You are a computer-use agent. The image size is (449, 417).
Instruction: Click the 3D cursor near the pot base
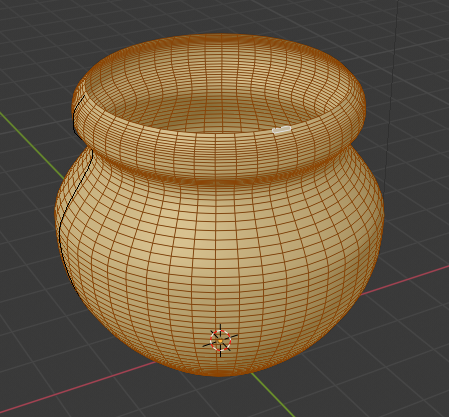coord(220,340)
